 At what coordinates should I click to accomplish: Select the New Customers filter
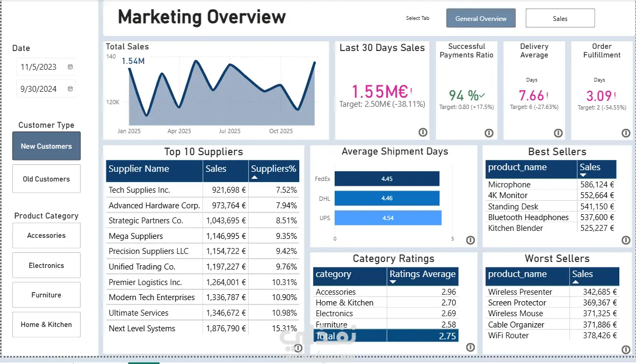46,146
